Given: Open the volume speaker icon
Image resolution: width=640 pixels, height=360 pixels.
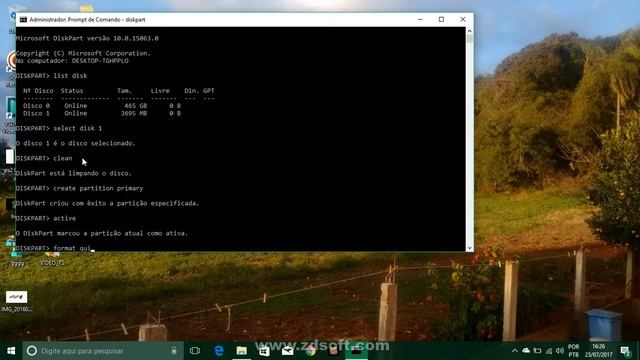Looking at the screenshot, I should pyautogui.click(x=560, y=351).
